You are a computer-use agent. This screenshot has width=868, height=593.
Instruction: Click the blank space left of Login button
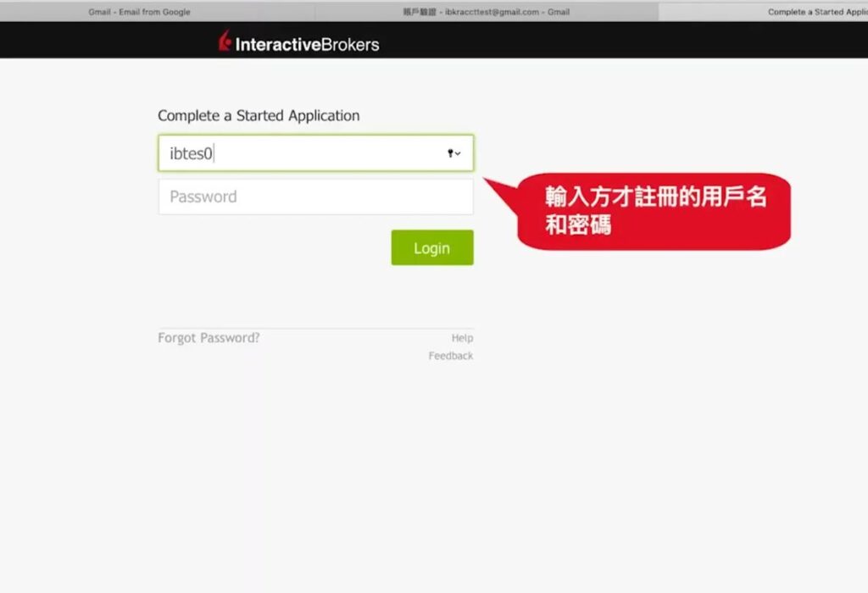pyautogui.click(x=271, y=247)
